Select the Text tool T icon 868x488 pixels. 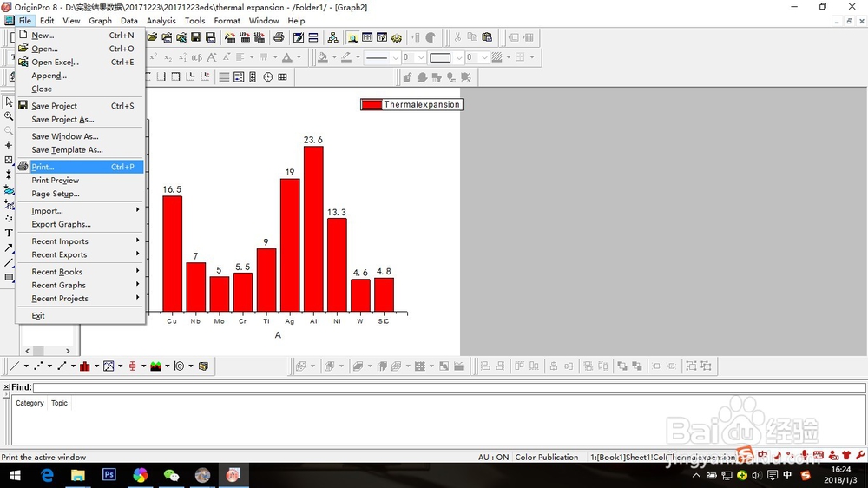pos(9,233)
